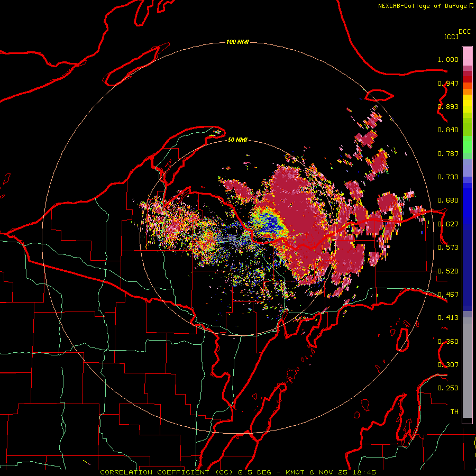Image resolution: width=476 pixels, height=476 pixels.
Task: Click the 0.520 scale value
Action: click(x=448, y=271)
